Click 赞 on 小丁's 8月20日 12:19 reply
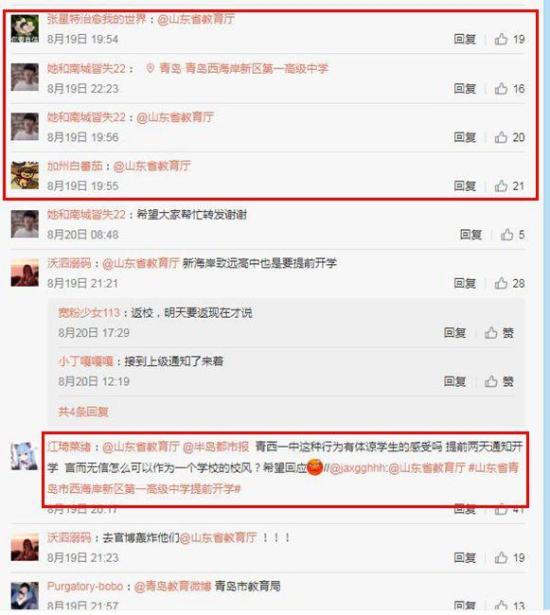The image size is (550, 615). tap(499, 381)
